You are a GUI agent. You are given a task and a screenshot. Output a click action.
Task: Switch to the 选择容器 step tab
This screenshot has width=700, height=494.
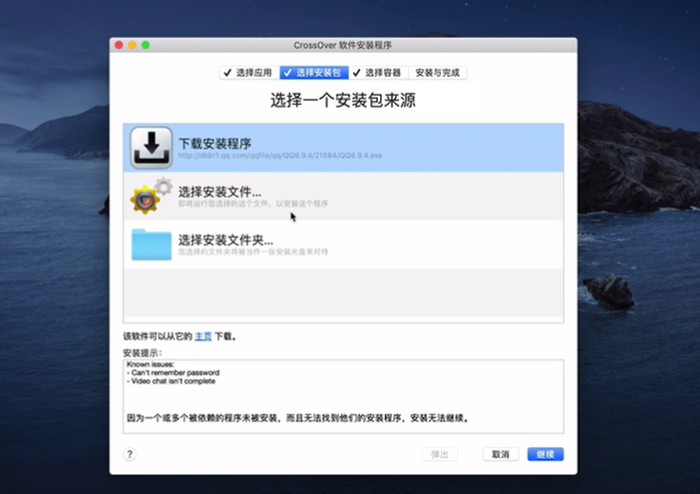click(378, 73)
